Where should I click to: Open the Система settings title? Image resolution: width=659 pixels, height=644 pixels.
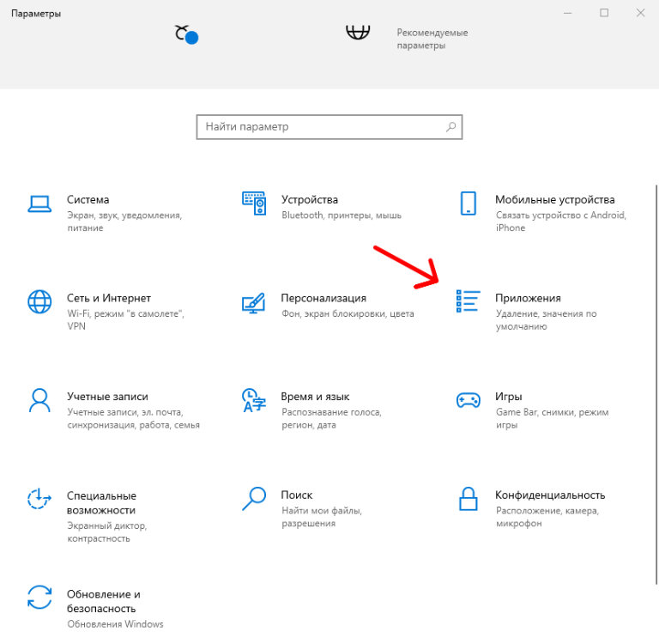point(88,199)
